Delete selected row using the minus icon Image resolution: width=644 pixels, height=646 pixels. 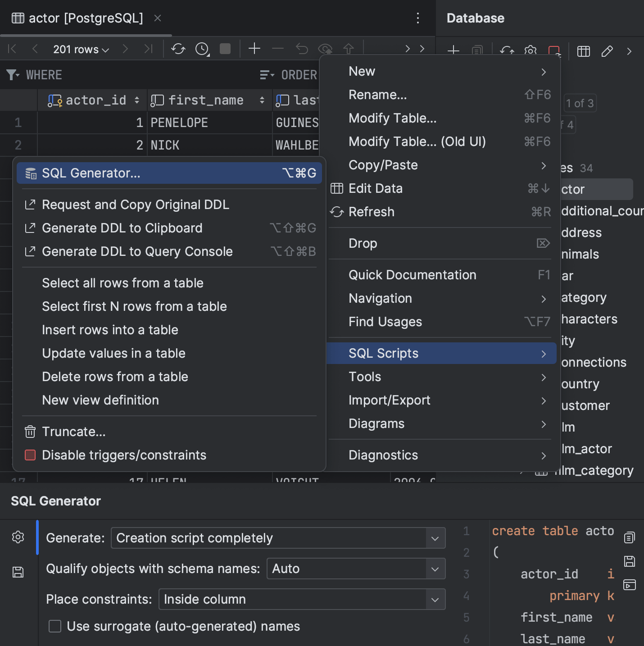click(x=278, y=49)
